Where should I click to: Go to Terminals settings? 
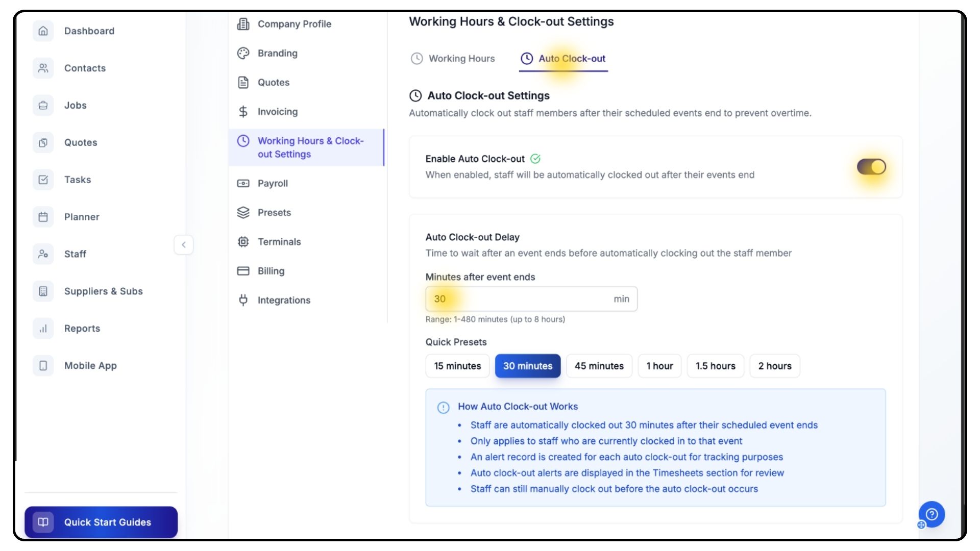[279, 242]
